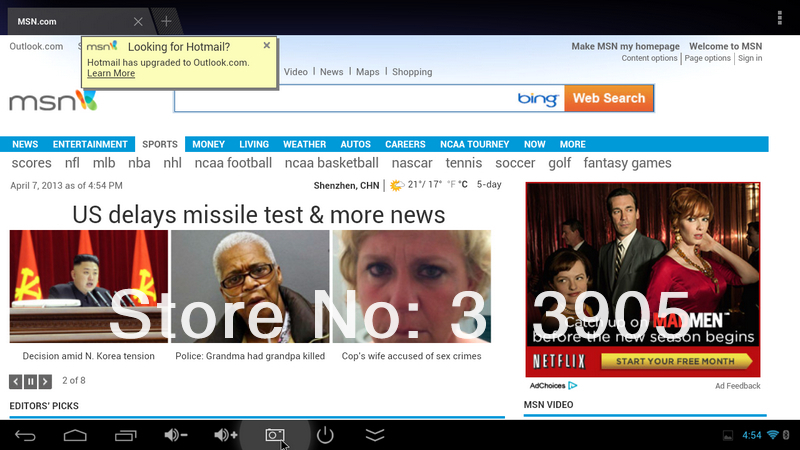Open sports scores sublink
Screen dimensions: 800x450
[32, 163]
